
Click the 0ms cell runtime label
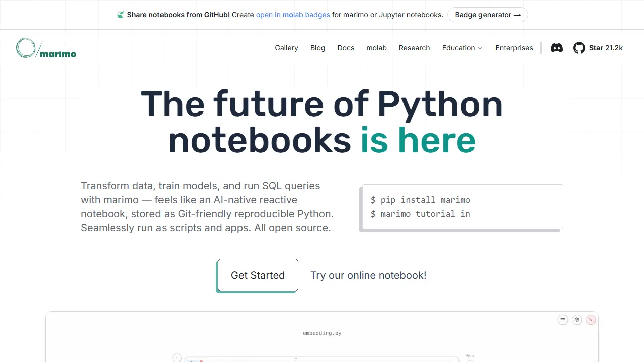click(470, 356)
